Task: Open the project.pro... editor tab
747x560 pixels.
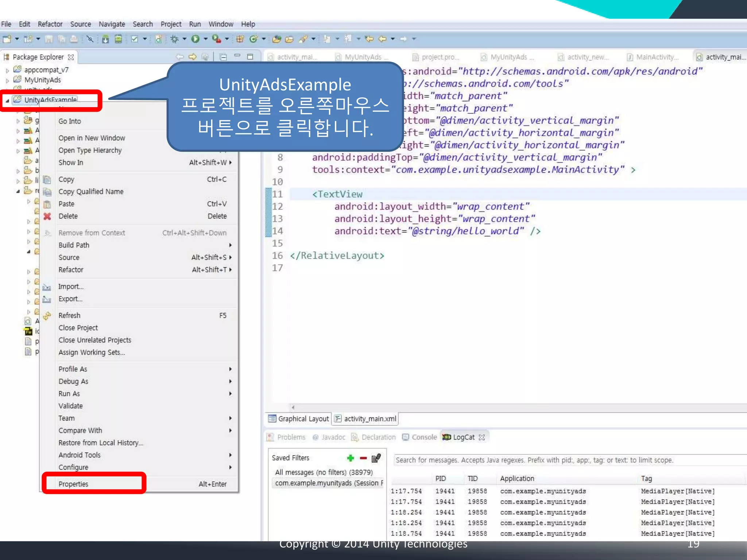Action: click(x=436, y=57)
